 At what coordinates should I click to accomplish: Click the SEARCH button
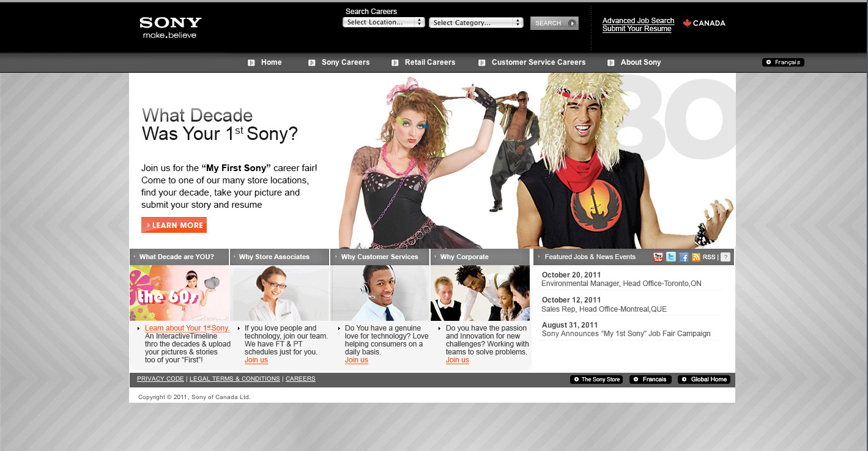[x=554, y=23]
